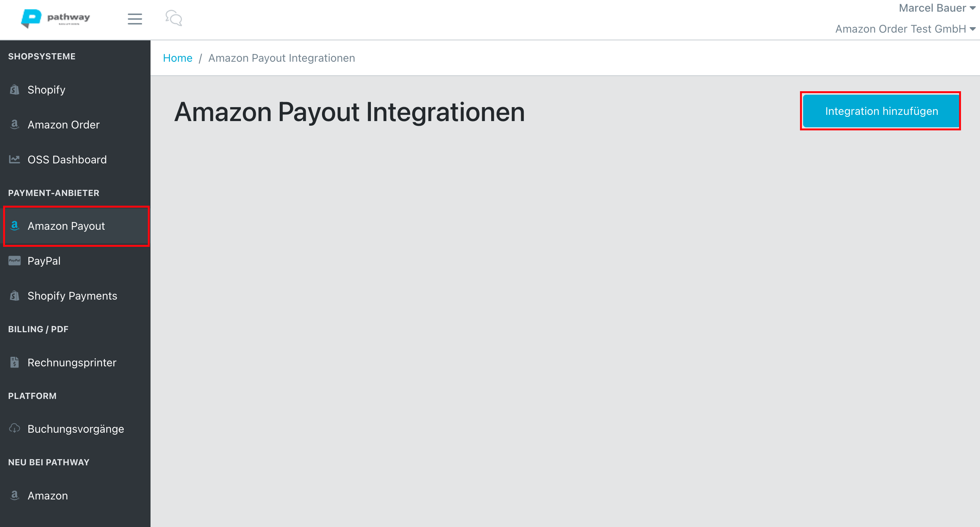The height and width of the screenshot is (527, 980).
Task: Navigate to Home via the breadcrumb
Action: point(178,57)
